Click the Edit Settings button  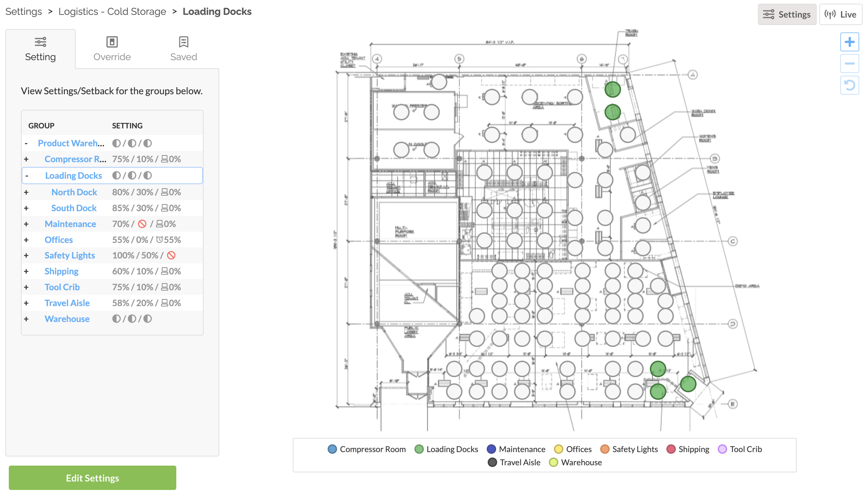92,478
